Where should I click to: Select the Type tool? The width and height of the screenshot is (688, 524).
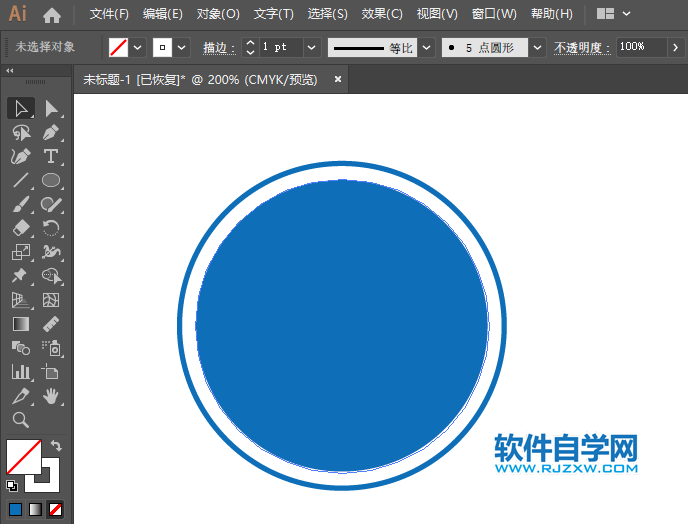coord(51,156)
